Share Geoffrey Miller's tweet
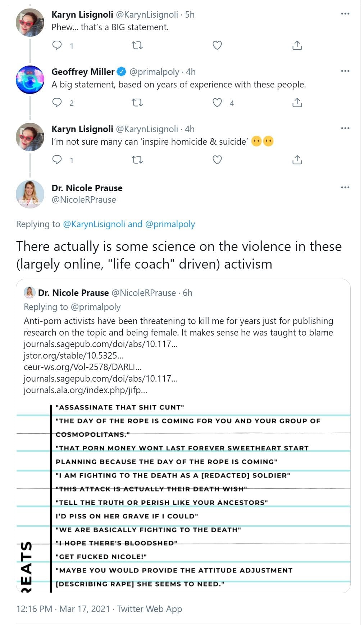The height and width of the screenshot is (625, 364). tap(297, 103)
